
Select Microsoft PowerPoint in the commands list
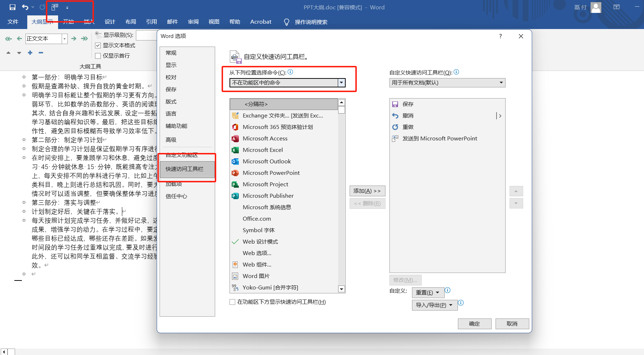click(284, 173)
